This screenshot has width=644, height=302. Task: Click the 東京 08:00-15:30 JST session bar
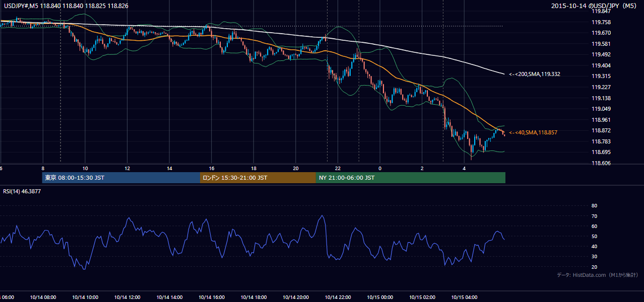(121, 178)
